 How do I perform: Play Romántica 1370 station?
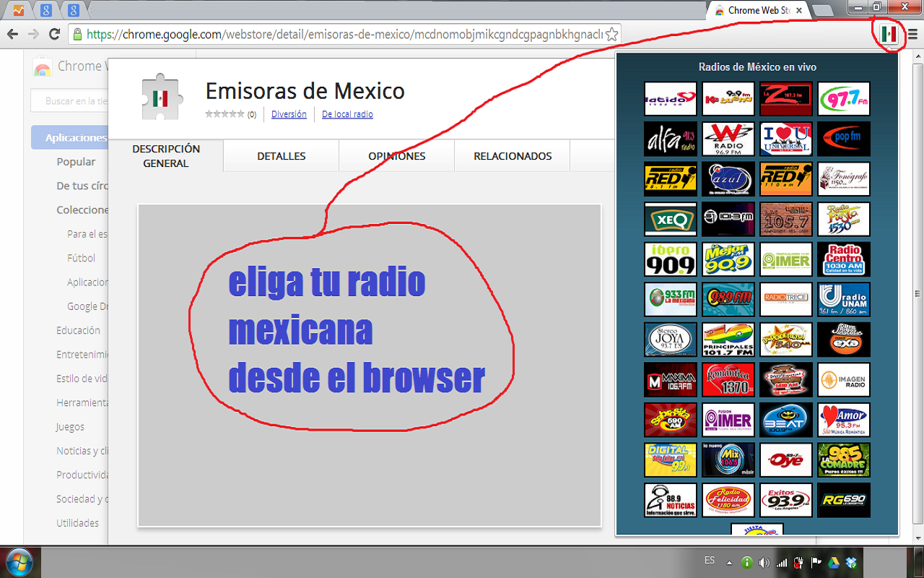pyautogui.click(x=728, y=379)
